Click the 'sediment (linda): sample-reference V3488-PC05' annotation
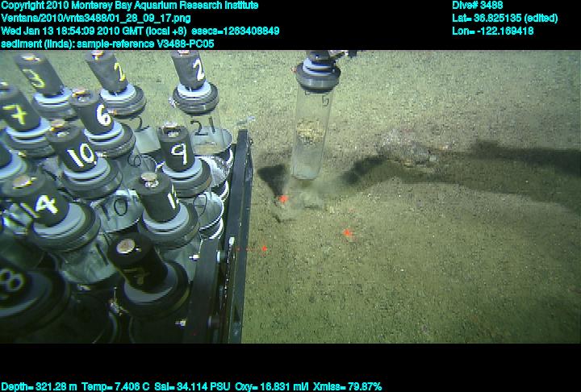581x392 pixels. point(107,44)
